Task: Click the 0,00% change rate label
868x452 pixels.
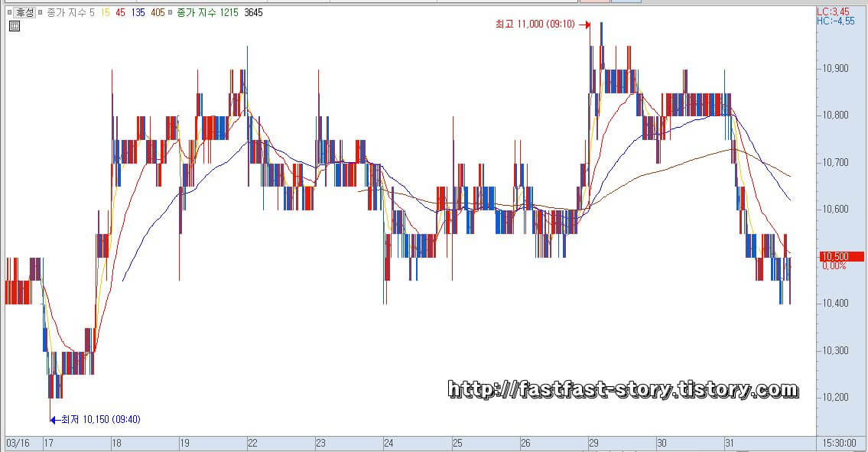Action: (834, 266)
